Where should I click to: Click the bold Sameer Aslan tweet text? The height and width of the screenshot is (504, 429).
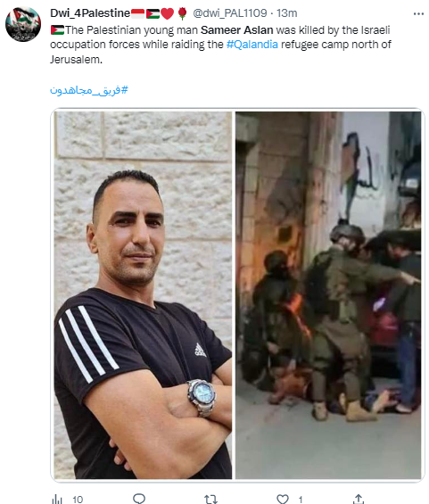click(237, 30)
